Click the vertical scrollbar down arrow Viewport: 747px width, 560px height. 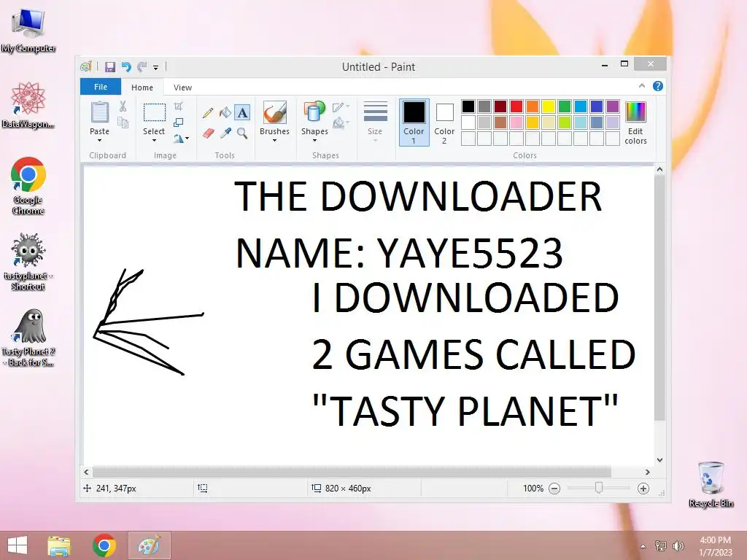659,460
